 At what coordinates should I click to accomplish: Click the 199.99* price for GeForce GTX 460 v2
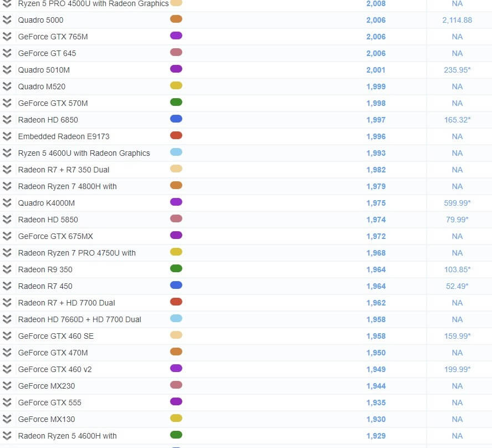coord(457,369)
